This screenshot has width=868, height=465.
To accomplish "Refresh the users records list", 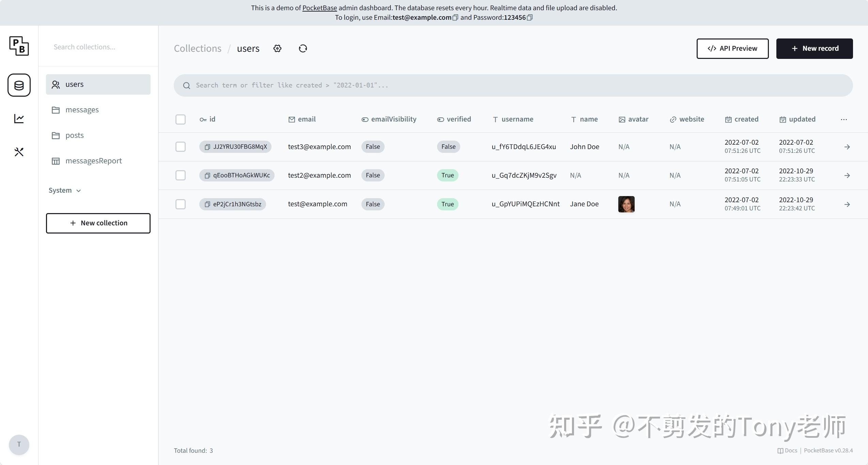I will click(303, 48).
